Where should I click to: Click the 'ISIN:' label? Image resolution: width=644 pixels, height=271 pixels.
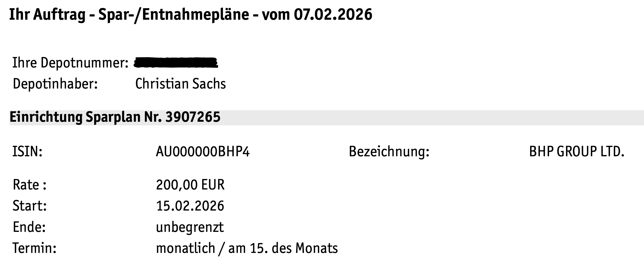point(27,151)
